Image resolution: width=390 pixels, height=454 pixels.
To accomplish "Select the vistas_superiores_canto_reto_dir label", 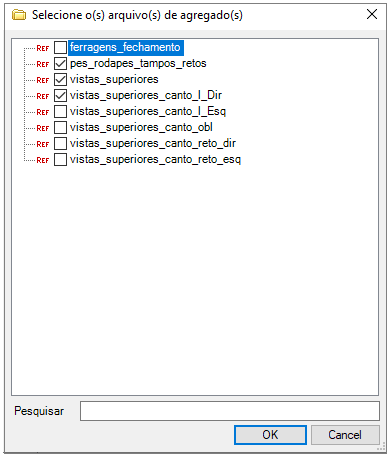I will 153,143.
